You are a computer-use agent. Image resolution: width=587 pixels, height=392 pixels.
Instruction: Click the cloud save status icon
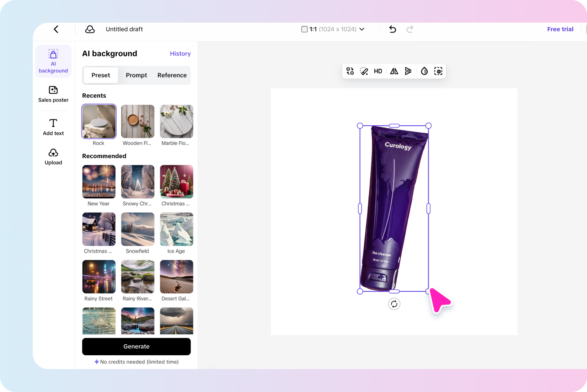[90, 29]
